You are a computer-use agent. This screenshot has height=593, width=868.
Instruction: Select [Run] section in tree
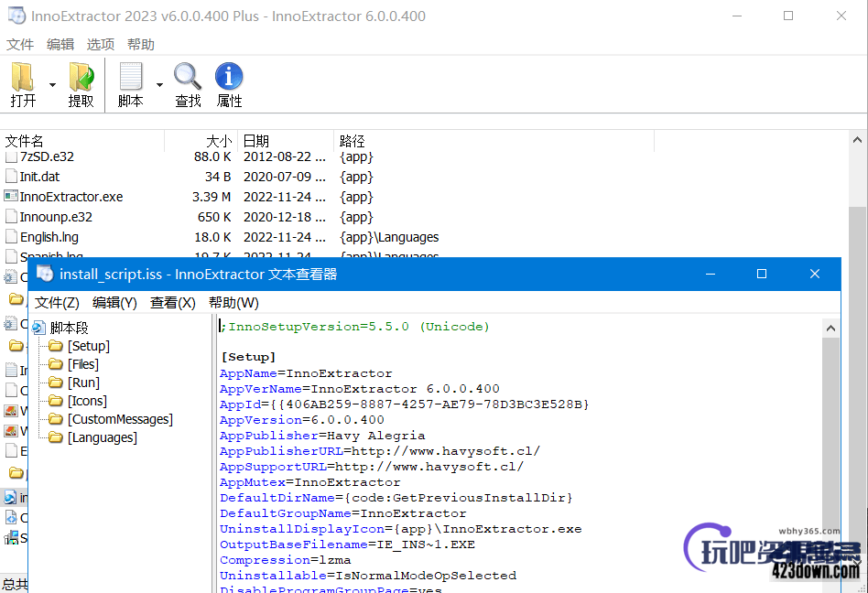(83, 383)
